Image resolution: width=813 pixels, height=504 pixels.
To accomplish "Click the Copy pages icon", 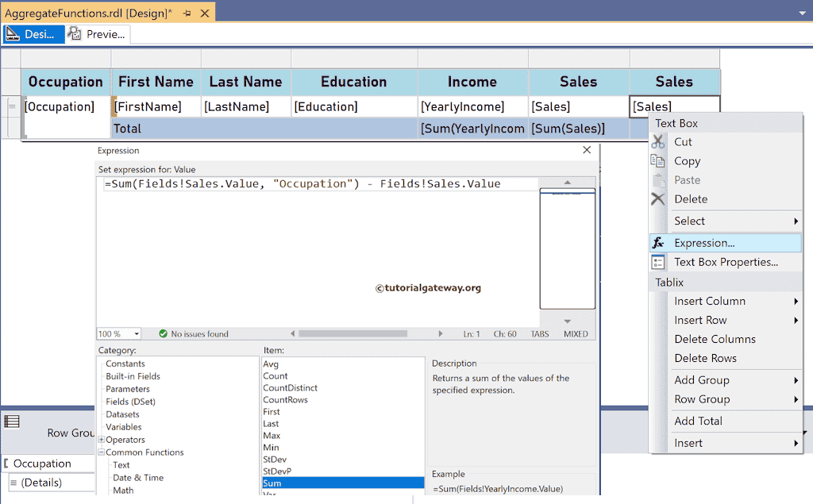I will tap(658, 161).
